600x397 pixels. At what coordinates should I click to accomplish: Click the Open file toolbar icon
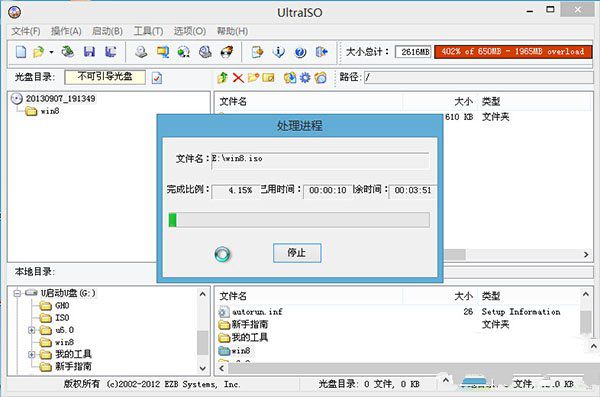(x=39, y=52)
